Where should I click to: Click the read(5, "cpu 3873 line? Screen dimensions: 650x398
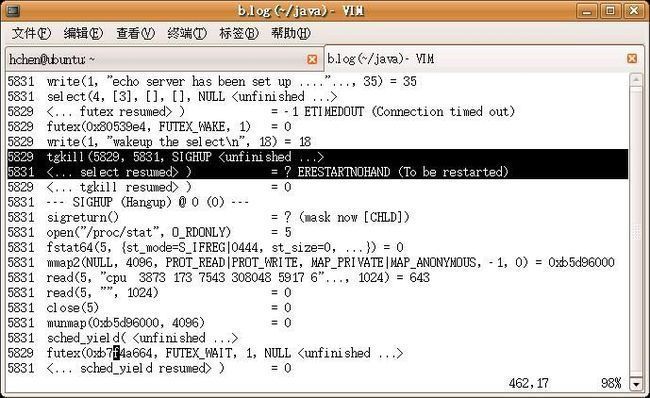coord(218,277)
